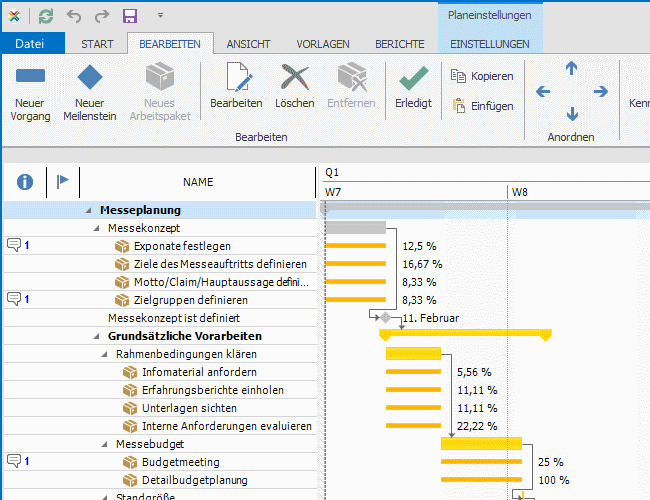
Task: Click the 22,22 % progress bar
Action: pyautogui.click(x=413, y=425)
